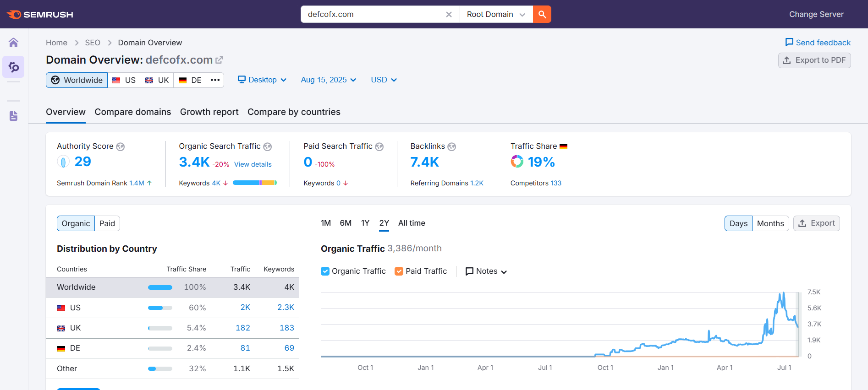
Task: Open the Desktop device dropdown
Action: click(262, 80)
